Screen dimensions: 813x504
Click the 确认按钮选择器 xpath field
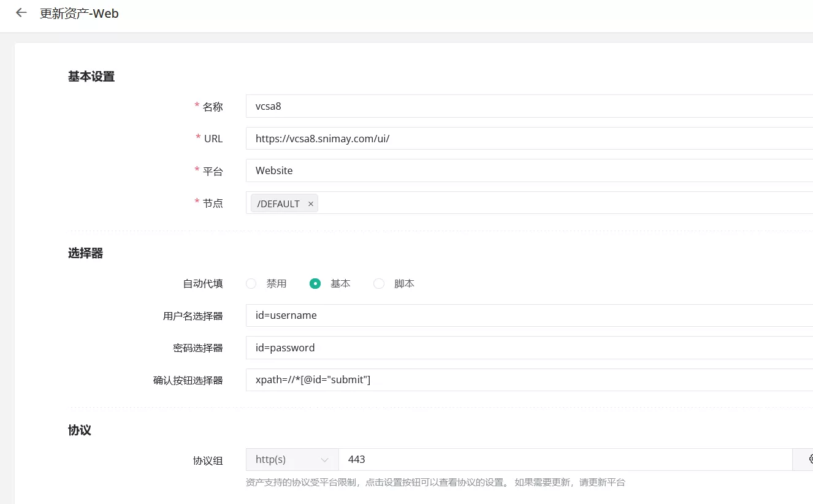(527, 380)
